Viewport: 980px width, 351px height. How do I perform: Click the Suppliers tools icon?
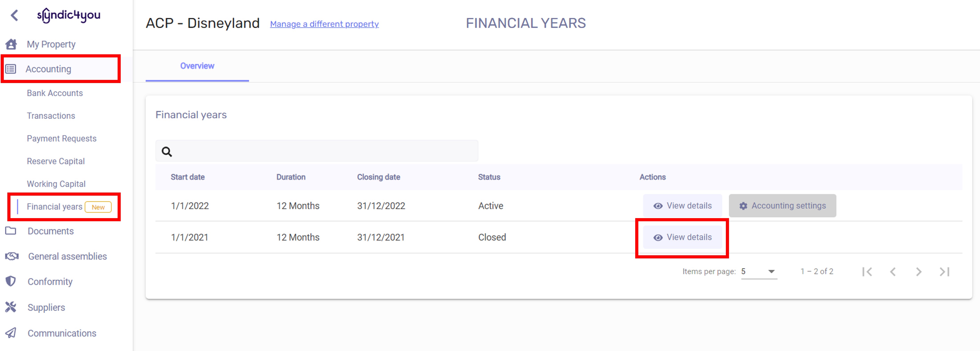(x=11, y=307)
